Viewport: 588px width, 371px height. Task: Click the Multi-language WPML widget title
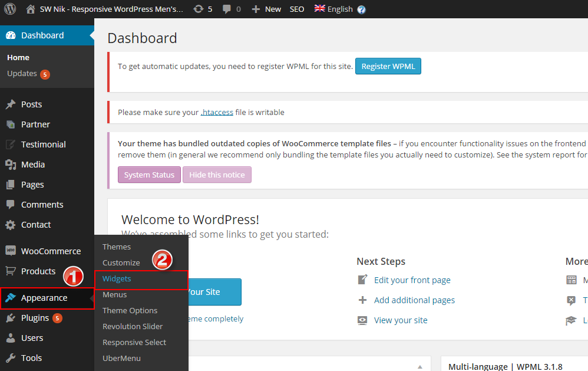pyautogui.click(x=505, y=366)
